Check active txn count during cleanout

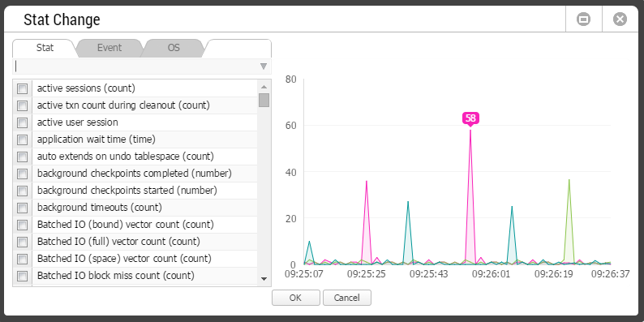click(22, 105)
